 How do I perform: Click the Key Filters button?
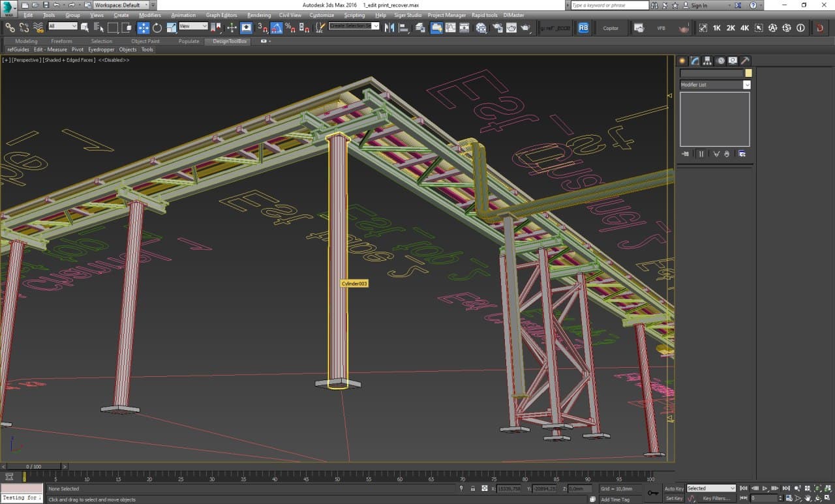pyautogui.click(x=716, y=498)
